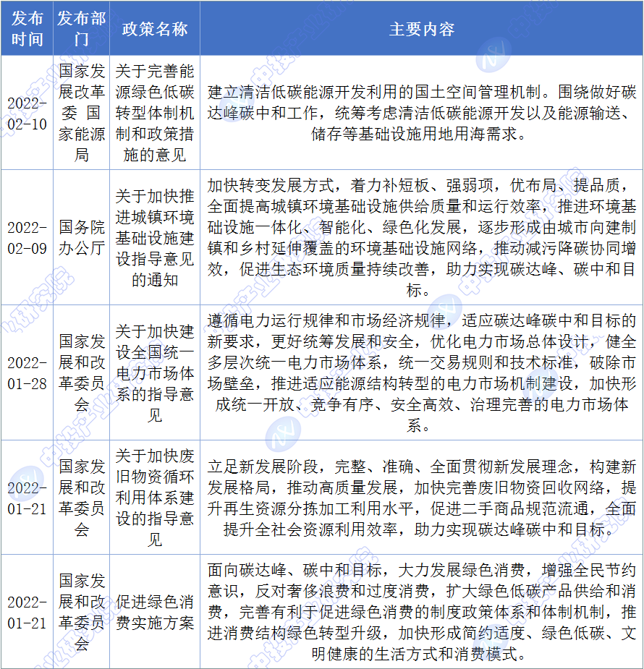Select the 国家发展改革委 国家能源局 department cell
644x669 pixels.
(x=81, y=114)
